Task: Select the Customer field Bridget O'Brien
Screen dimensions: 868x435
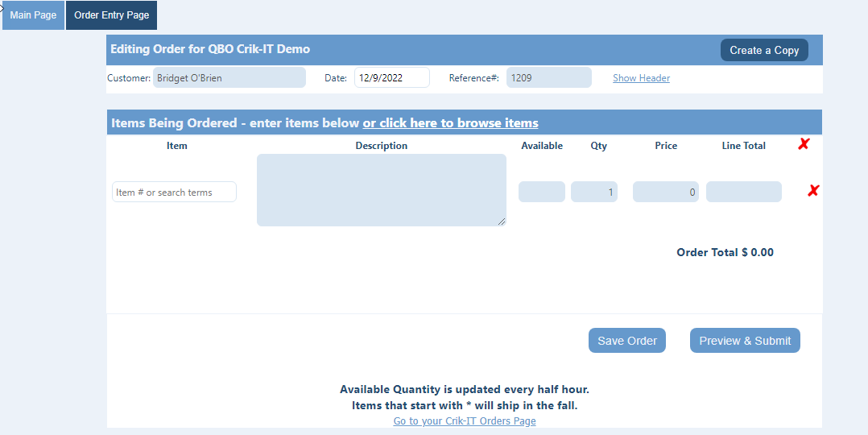Action: 229,77
